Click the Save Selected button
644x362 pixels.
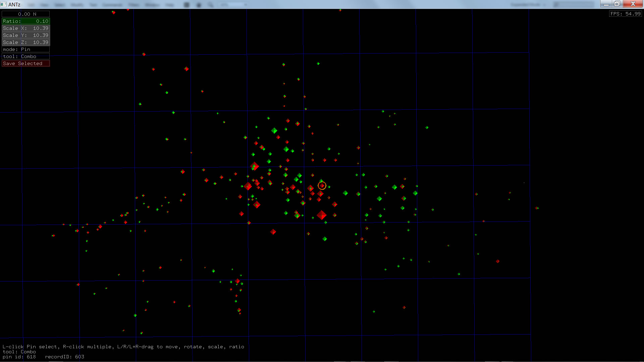coord(25,63)
